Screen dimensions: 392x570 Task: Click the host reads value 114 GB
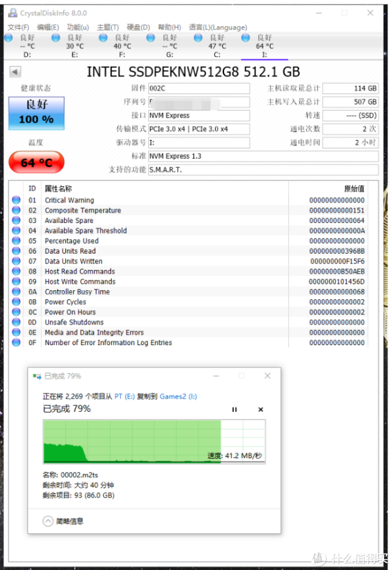click(x=351, y=88)
